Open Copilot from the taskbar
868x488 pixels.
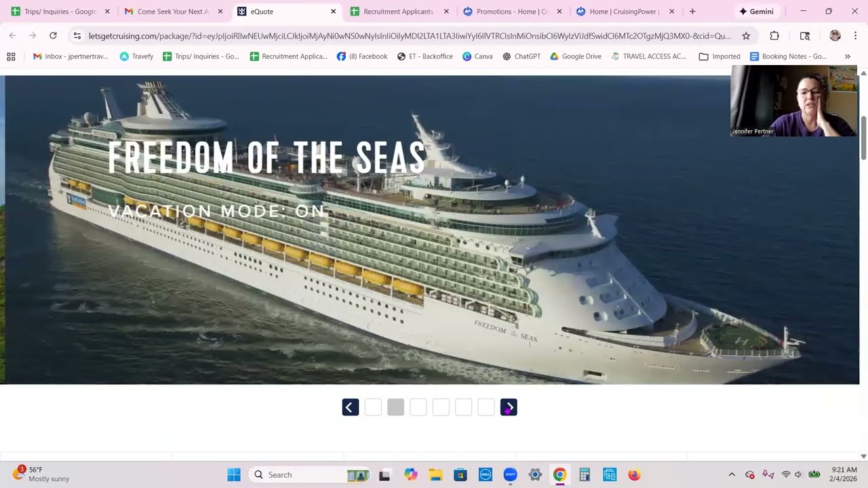coord(411,474)
